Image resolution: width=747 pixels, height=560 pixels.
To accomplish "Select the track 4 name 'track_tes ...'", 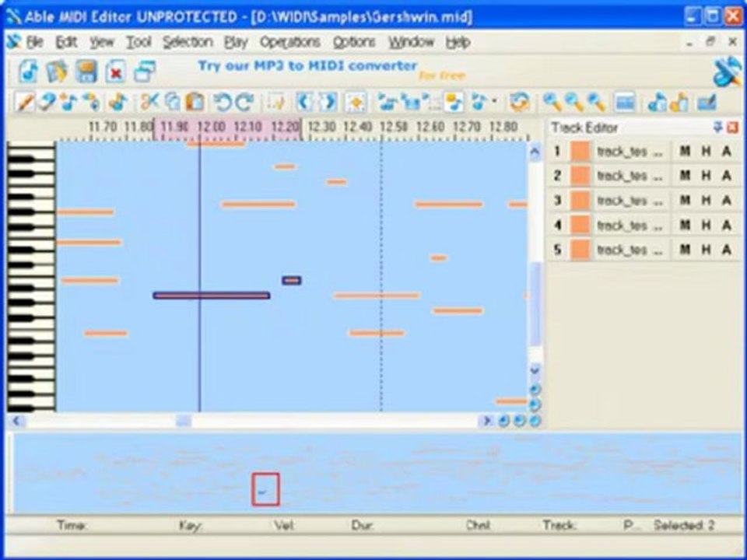I will [x=630, y=226].
